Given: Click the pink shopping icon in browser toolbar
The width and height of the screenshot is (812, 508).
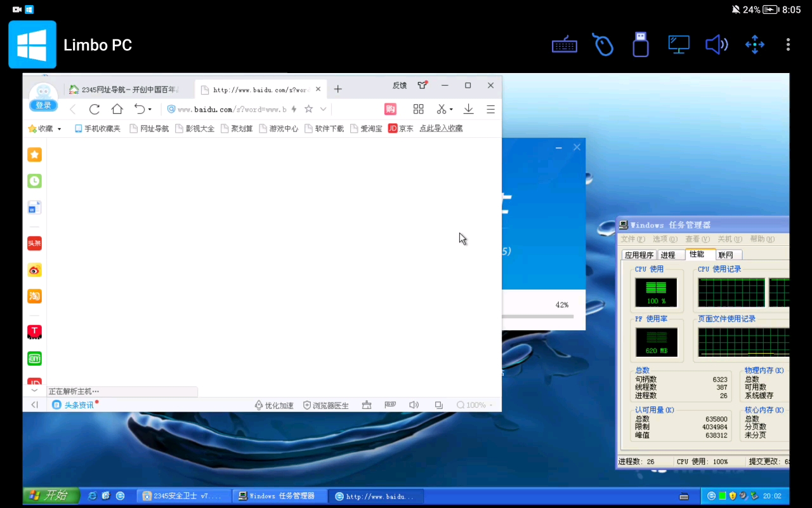Looking at the screenshot, I should click(390, 109).
